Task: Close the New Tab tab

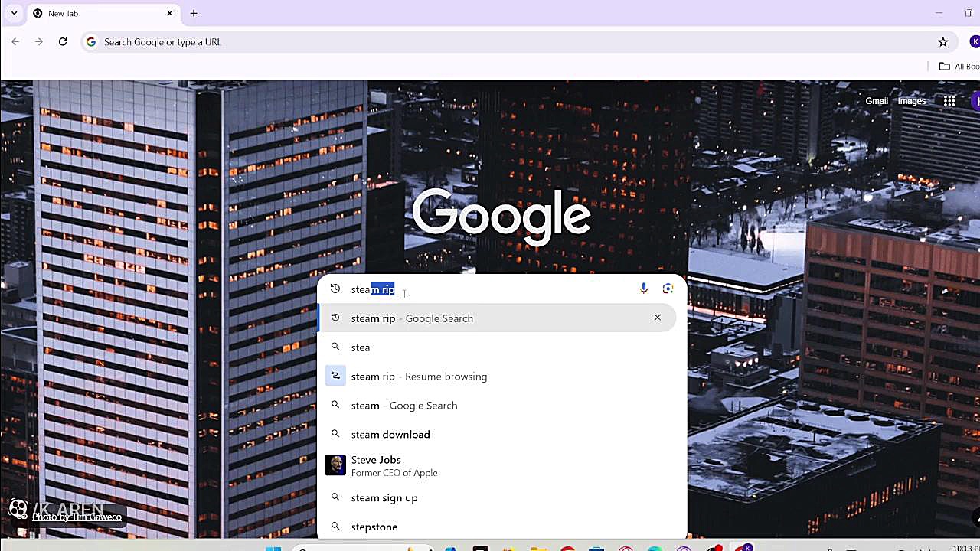Action: pyautogui.click(x=170, y=13)
